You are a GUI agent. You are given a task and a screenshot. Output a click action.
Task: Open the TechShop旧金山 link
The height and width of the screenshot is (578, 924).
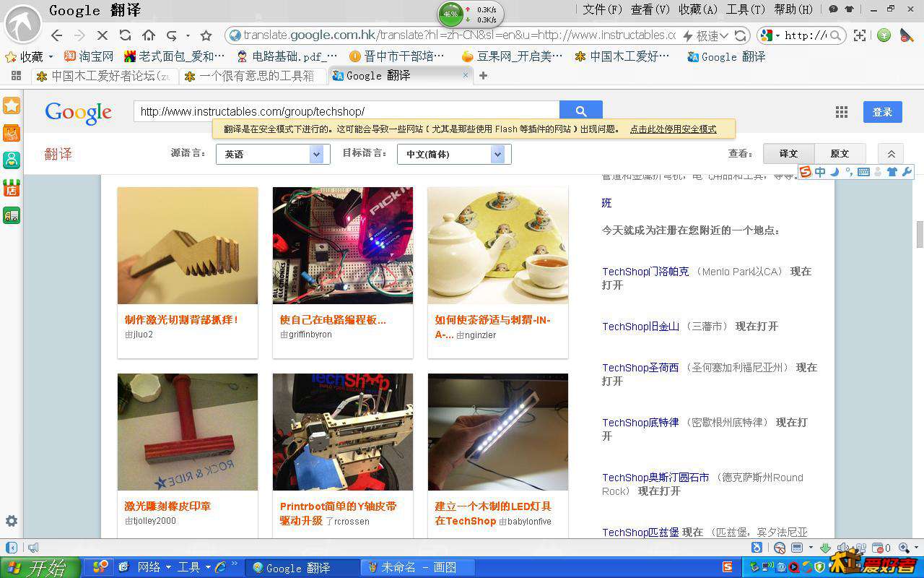640,327
